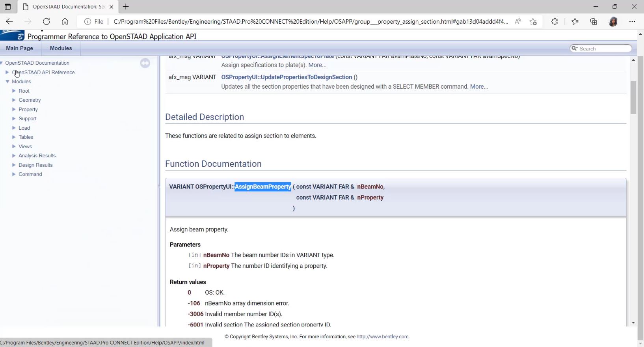Screen dimensions: 644x347
Task: Switch to the OpenSTAAD Documentation browser tab
Action: (x=67, y=7)
